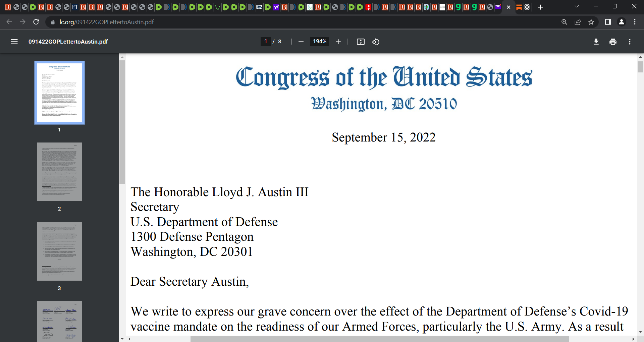Zoom out of the PDF document

coord(301,42)
